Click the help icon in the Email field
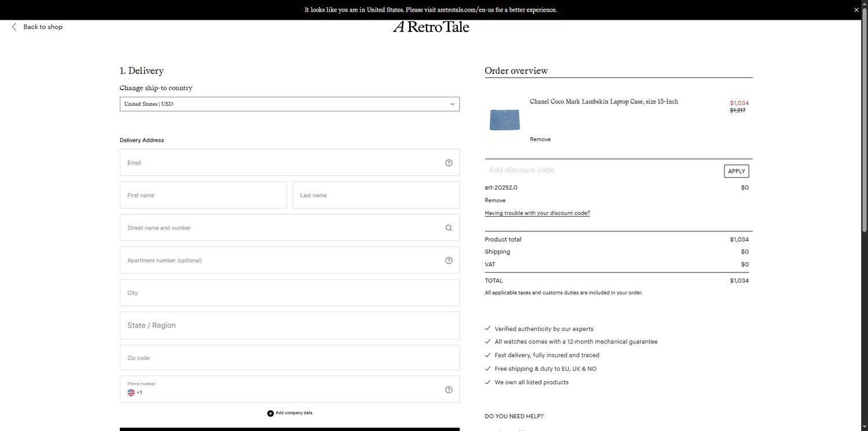Image resolution: width=868 pixels, height=431 pixels. (x=448, y=163)
